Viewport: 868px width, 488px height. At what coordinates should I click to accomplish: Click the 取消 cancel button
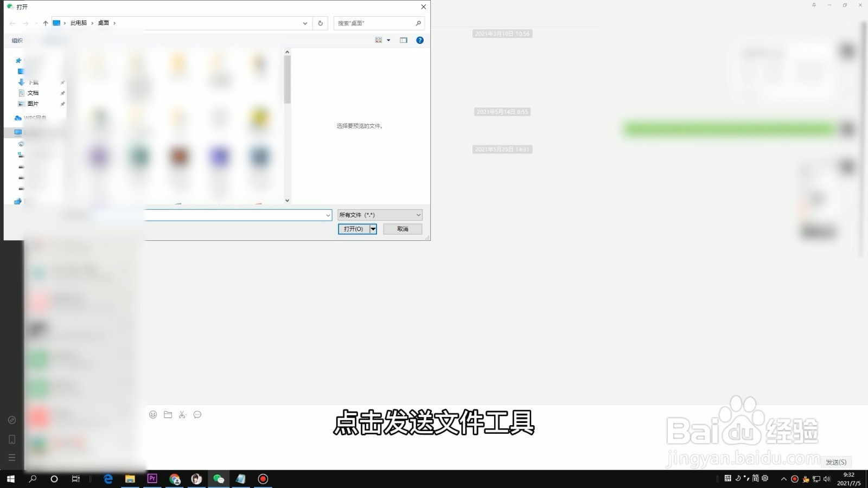click(x=403, y=229)
